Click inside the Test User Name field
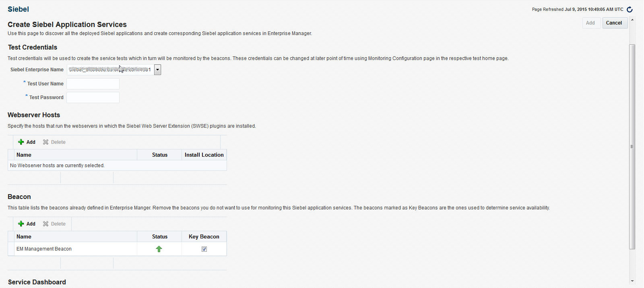 93,83
